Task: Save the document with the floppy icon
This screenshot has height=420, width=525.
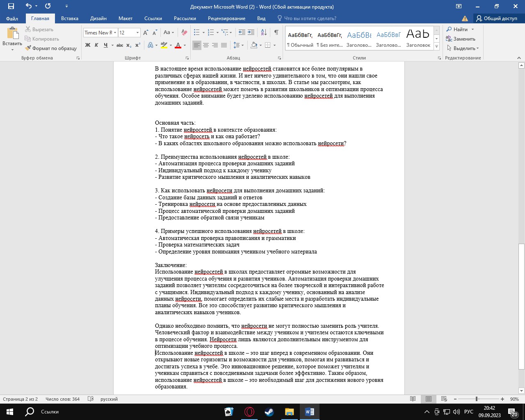Action: 11,6
